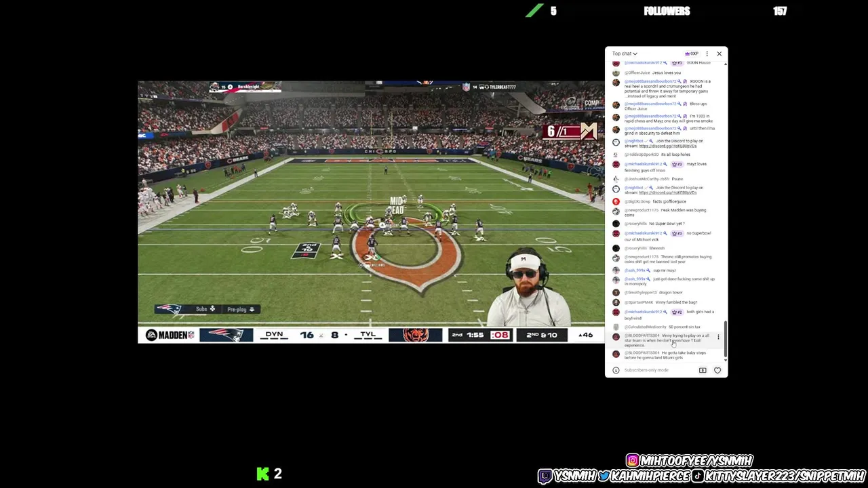Click the Twitch icon in stream overlay
The height and width of the screenshot is (488, 868).
click(x=545, y=476)
